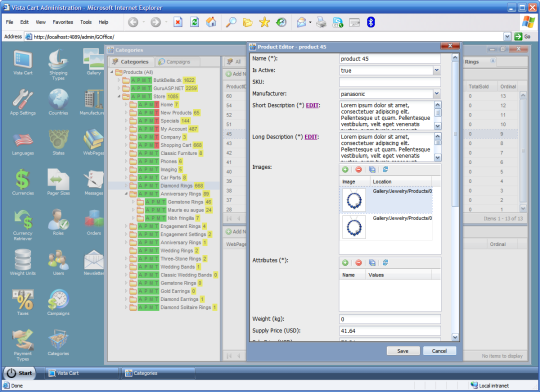
Task: Click the red remove image icon
Action: pyautogui.click(x=359, y=169)
